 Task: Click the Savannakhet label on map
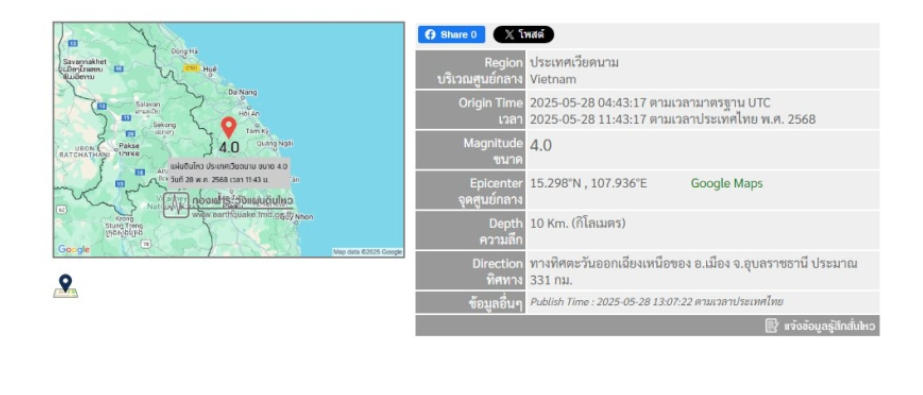tap(84, 61)
